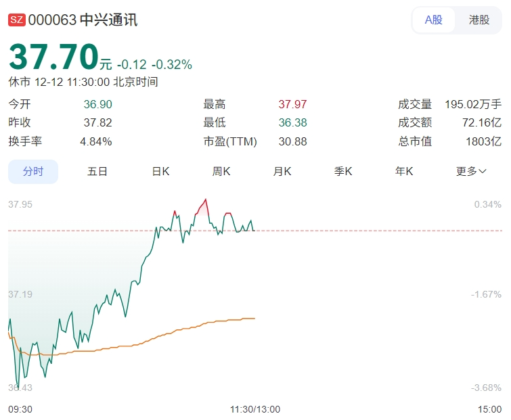Click the 最低 value 36.38
This screenshot has width=511, height=420.
292,122
